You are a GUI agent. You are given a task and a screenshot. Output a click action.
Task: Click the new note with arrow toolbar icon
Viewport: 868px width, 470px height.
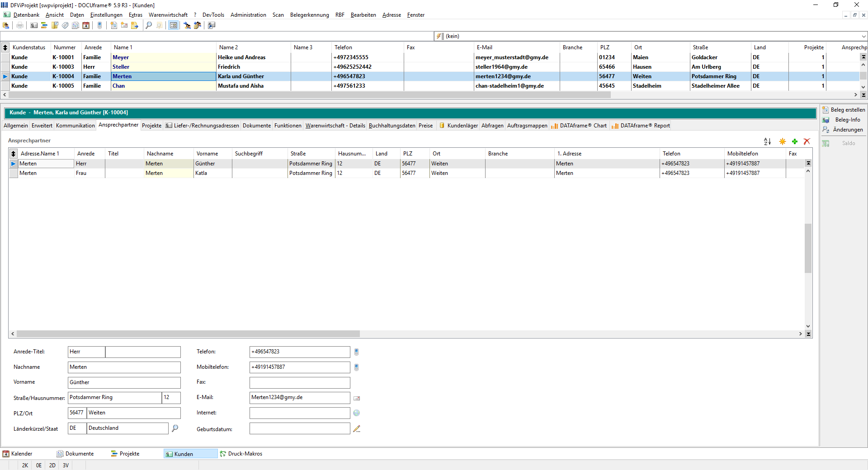(135, 25)
